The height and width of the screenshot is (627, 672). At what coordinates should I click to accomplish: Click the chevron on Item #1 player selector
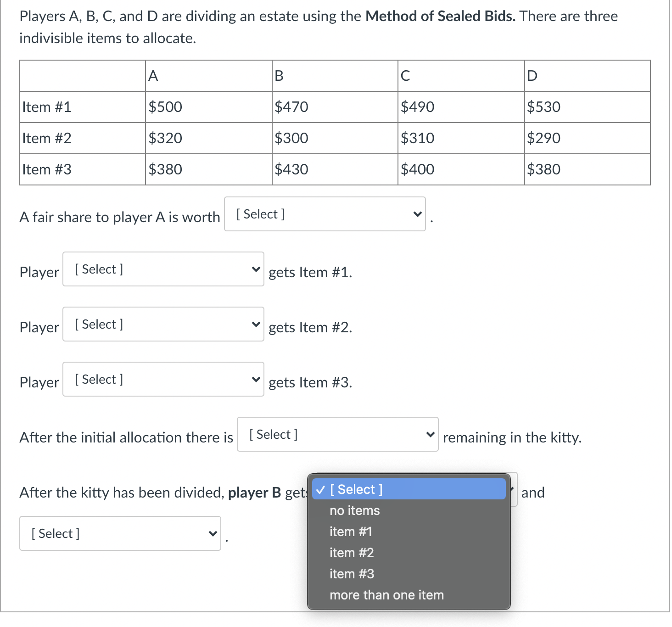(x=256, y=269)
